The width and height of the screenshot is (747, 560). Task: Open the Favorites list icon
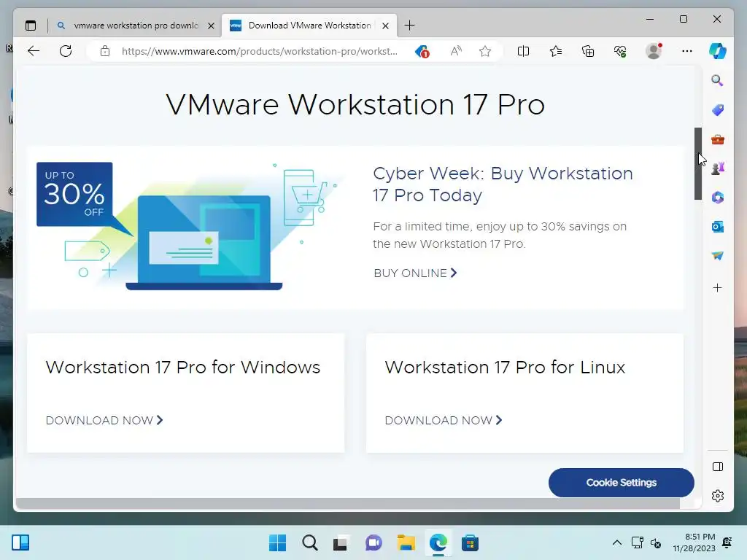[555, 51]
